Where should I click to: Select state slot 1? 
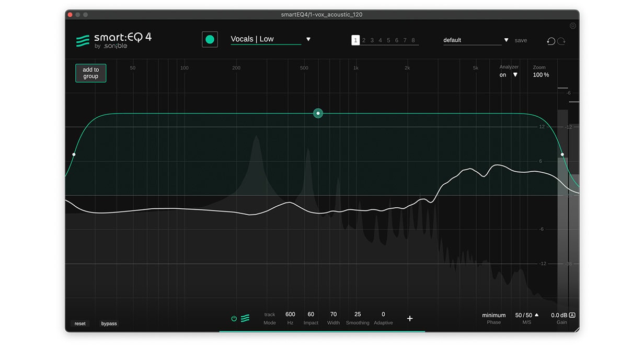coord(355,40)
